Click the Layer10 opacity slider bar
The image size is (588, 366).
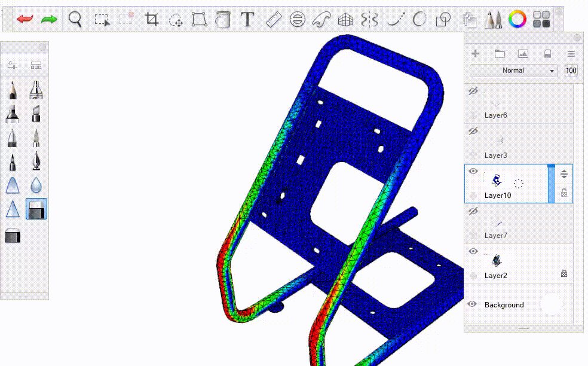551,184
